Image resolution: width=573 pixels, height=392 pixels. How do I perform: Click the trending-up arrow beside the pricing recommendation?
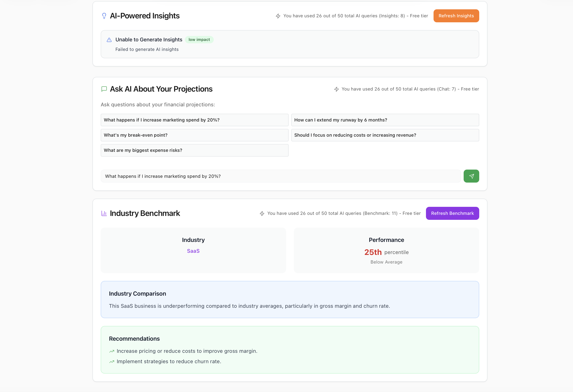coord(112,351)
